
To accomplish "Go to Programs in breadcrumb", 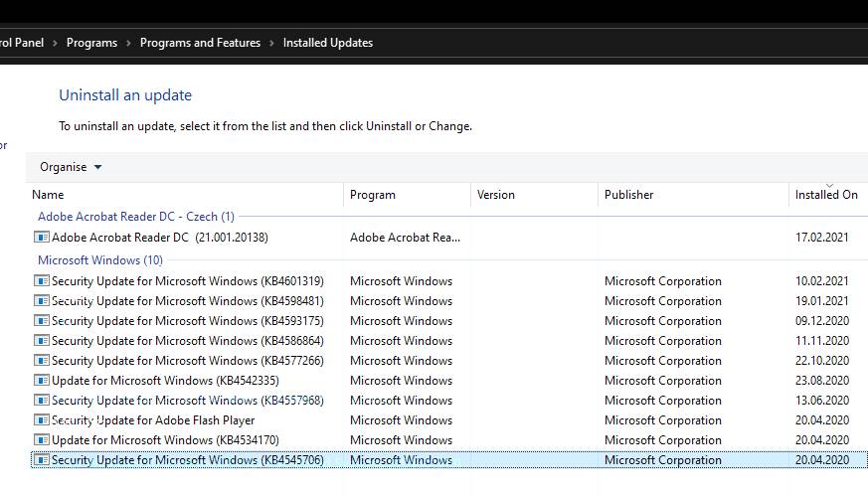I will click(91, 43).
